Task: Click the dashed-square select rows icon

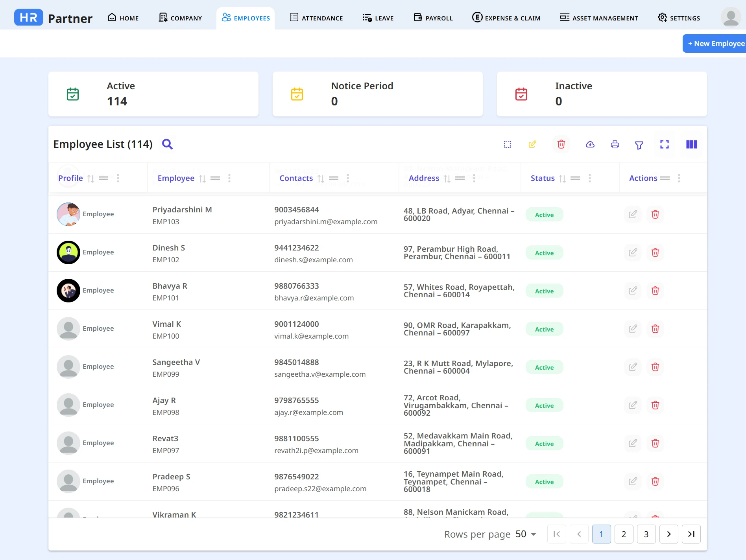Action: (x=508, y=144)
